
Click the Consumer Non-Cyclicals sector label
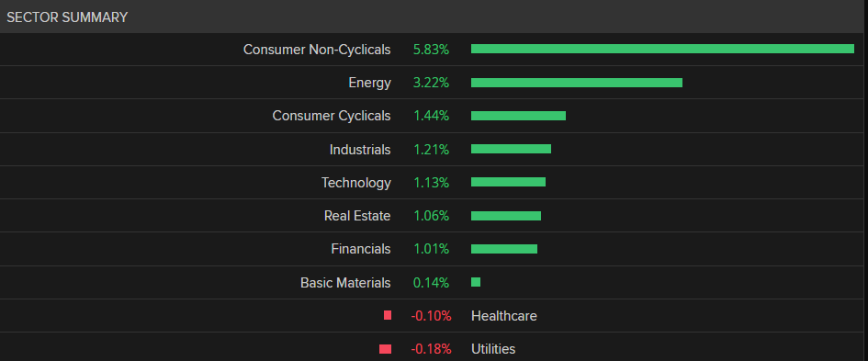click(x=317, y=50)
